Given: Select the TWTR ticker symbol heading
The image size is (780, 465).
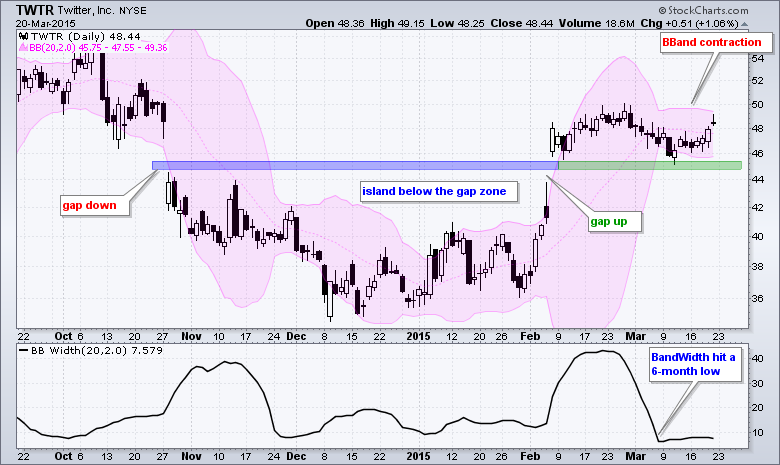Looking at the screenshot, I should tap(35, 10).
